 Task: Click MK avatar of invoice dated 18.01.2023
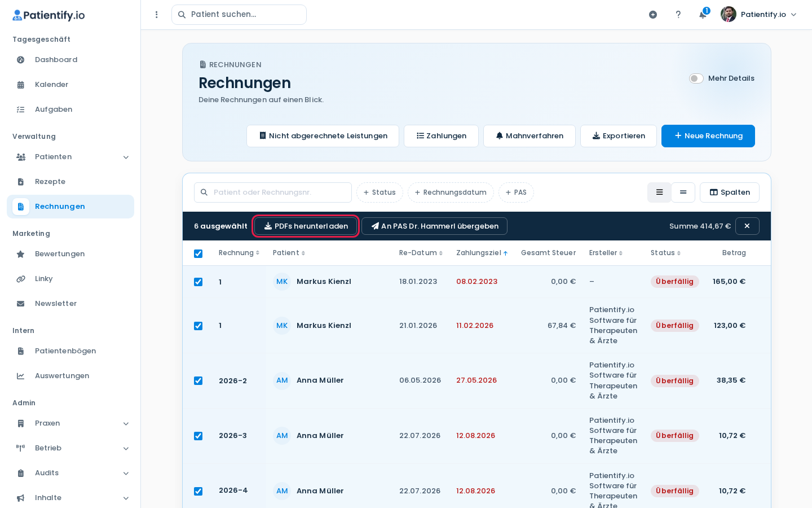(x=282, y=282)
